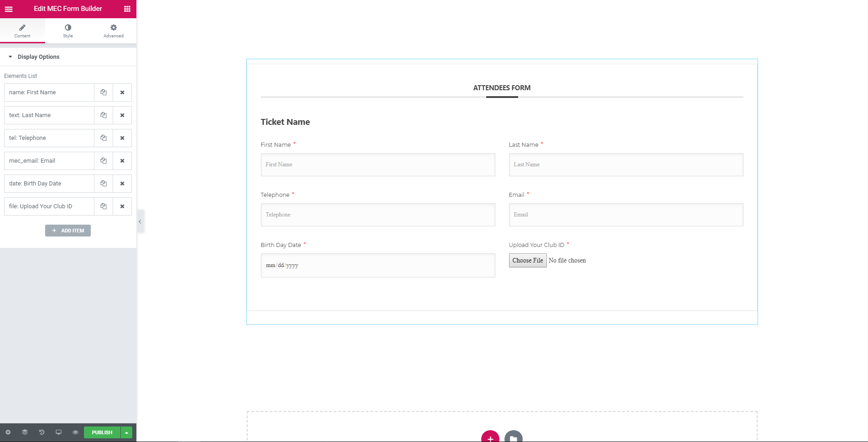Duplicate the 'mec_email: Email' item
This screenshot has height=442, width=868.
(x=104, y=161)
